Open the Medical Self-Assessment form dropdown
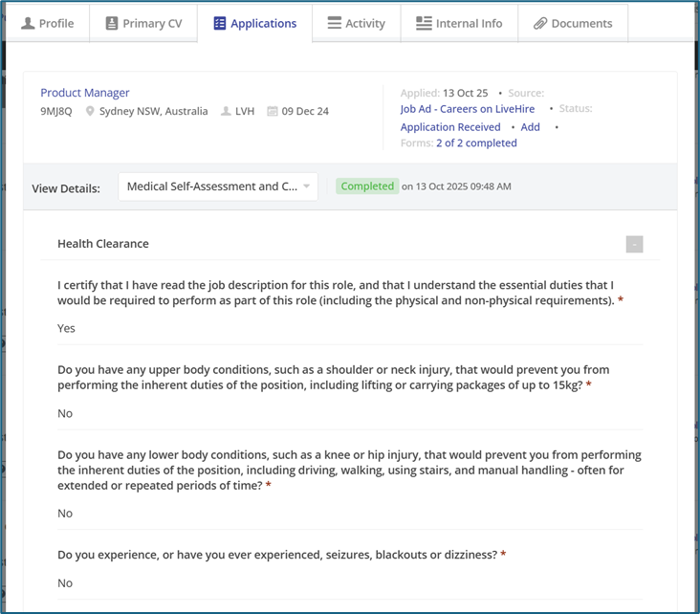700x614 pixels. pyautogui.click(x=218, y=187)
